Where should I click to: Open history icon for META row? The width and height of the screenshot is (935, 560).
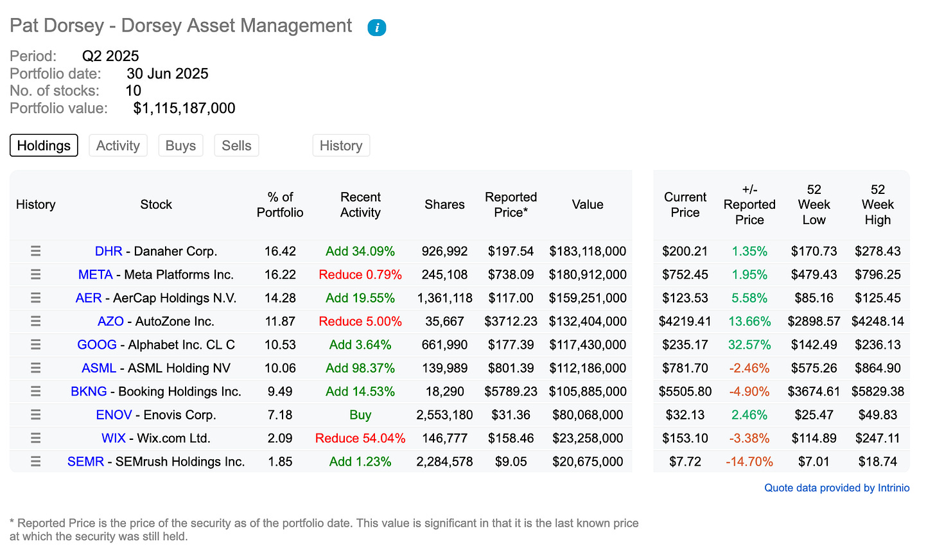point(35,274)
